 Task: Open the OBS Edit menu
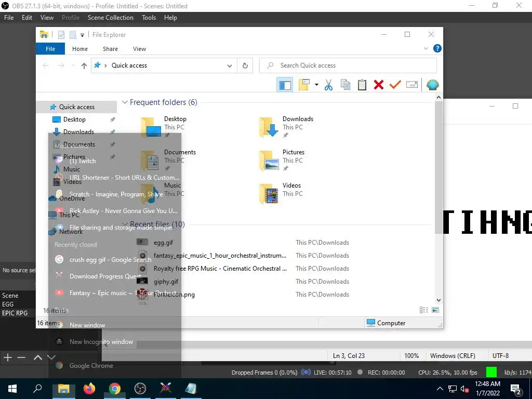27,18
